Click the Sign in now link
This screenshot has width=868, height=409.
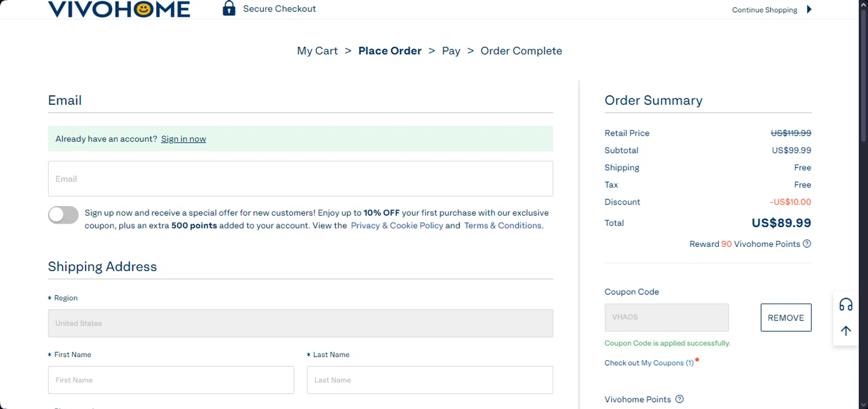[183, 139]
